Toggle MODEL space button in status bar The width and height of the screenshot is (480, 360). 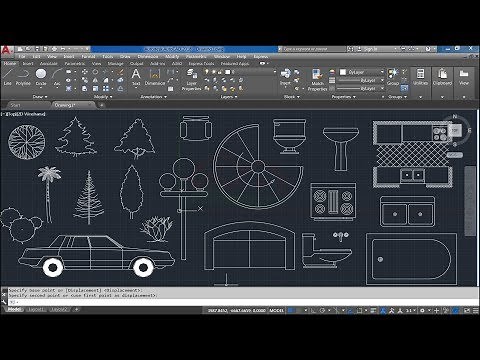pyautogui.click(x=276, y=310)
